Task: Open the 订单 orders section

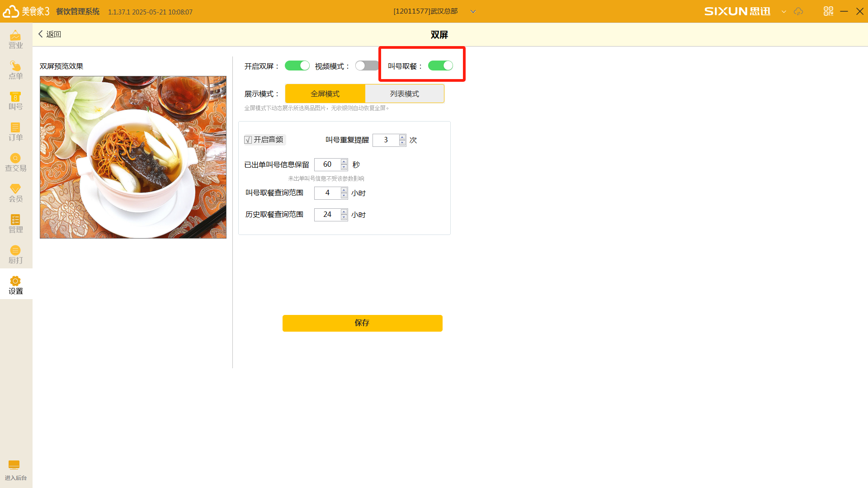Action: pyautogui.click(x=16, y=132)
